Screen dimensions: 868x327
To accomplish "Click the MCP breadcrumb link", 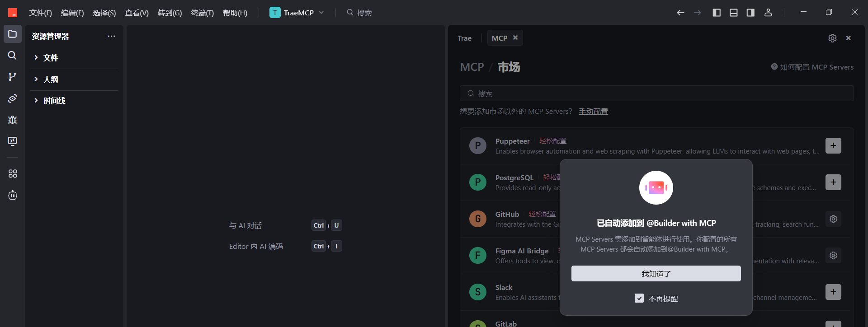I will pyautogui.click(x=472, y=67).
